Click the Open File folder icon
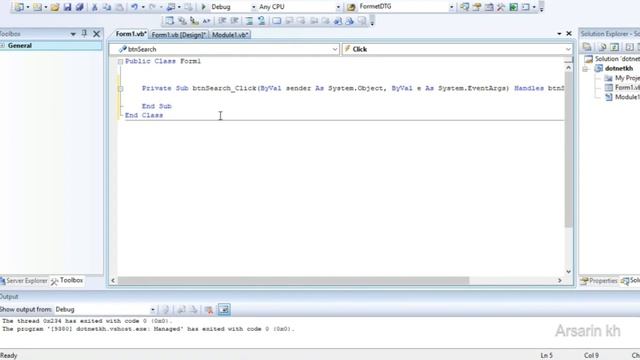 (55, 7)
